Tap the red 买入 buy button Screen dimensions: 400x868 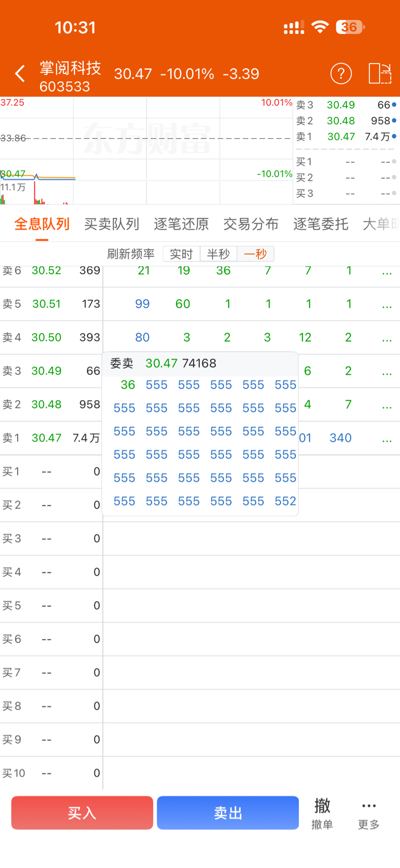[x=82, y=813]
